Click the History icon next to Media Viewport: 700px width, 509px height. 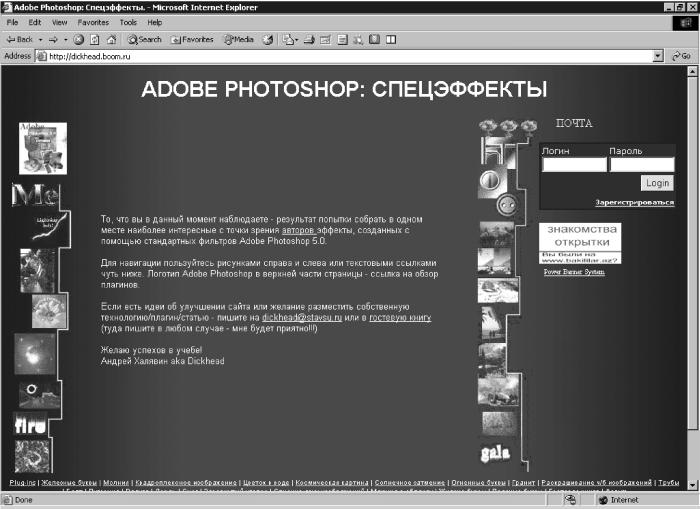click(x=268, y=40)
